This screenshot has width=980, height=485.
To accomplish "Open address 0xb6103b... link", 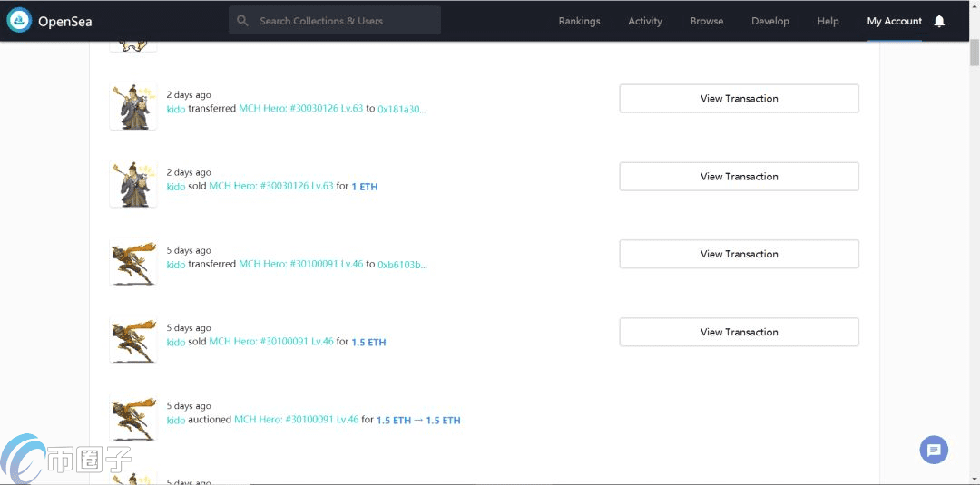I will (x=403, y=264).
